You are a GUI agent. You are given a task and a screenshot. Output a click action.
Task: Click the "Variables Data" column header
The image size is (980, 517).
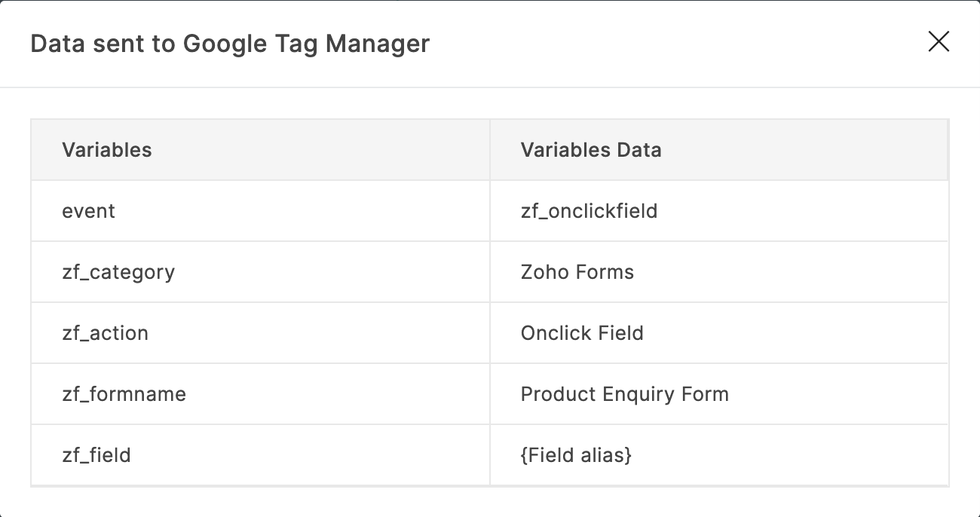point(591,150)
